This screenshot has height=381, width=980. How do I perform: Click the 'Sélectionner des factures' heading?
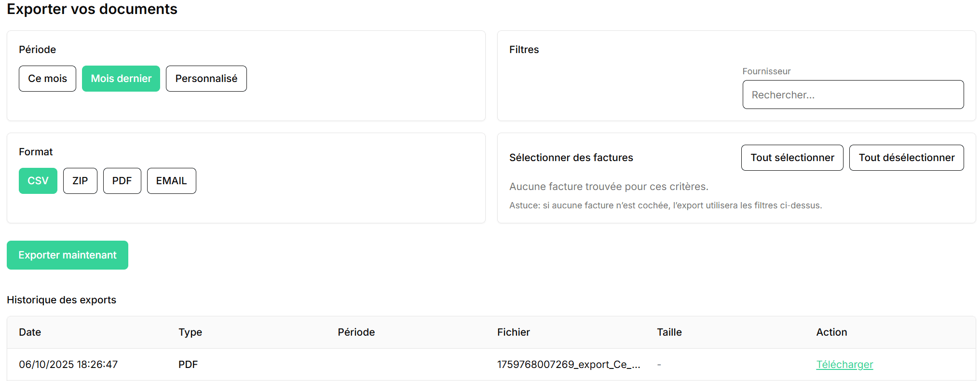(x=571, y=158)
